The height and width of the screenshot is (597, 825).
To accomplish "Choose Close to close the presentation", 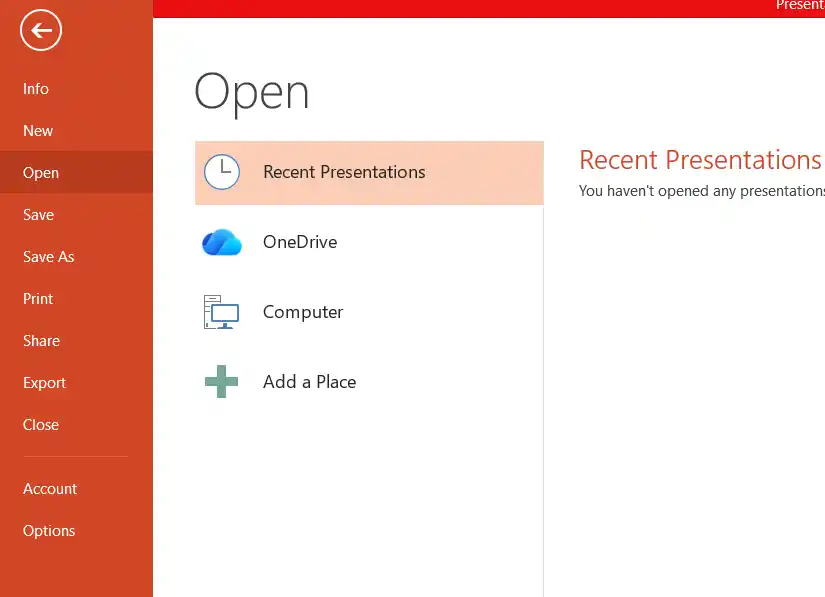I will [x=76, y=424].
